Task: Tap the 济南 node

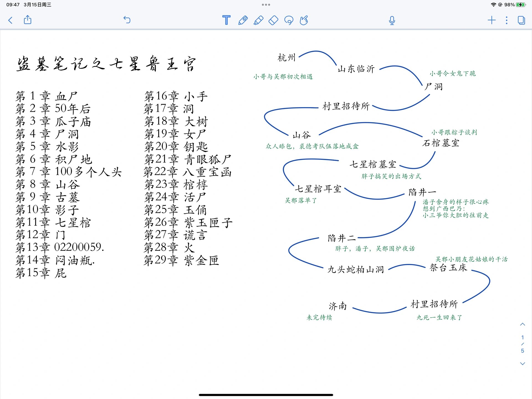Action: pyautogui.click(x=338, y=306)
